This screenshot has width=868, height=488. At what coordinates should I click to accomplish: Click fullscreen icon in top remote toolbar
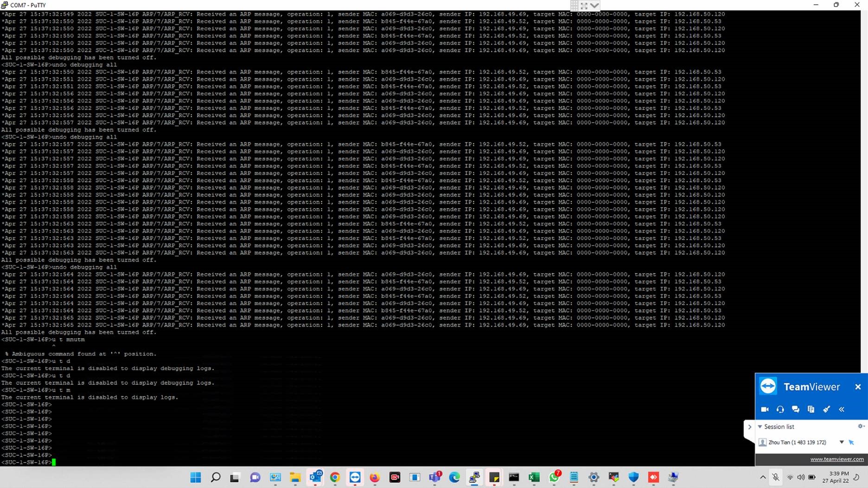(x=584, y=6)
